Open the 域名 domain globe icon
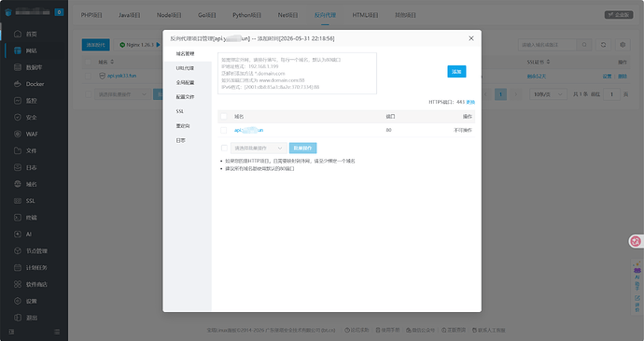Screen dimensions: 644x341 point(18,184)
